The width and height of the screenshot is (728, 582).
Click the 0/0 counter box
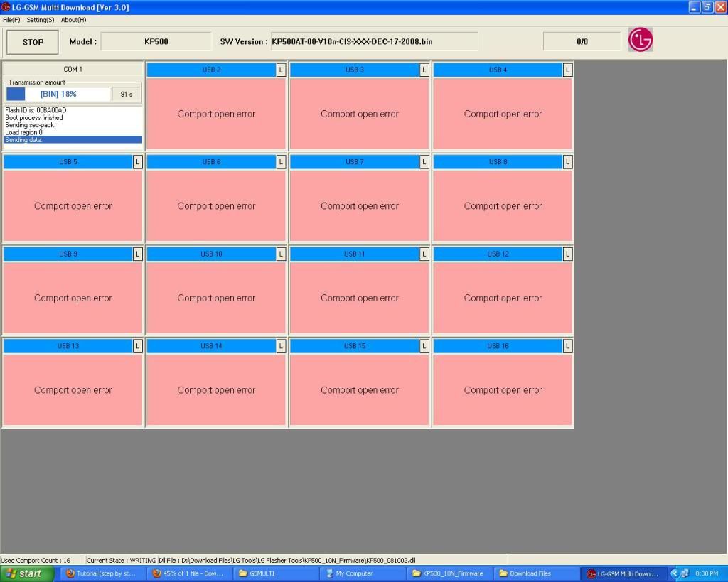tap(582, 41)
